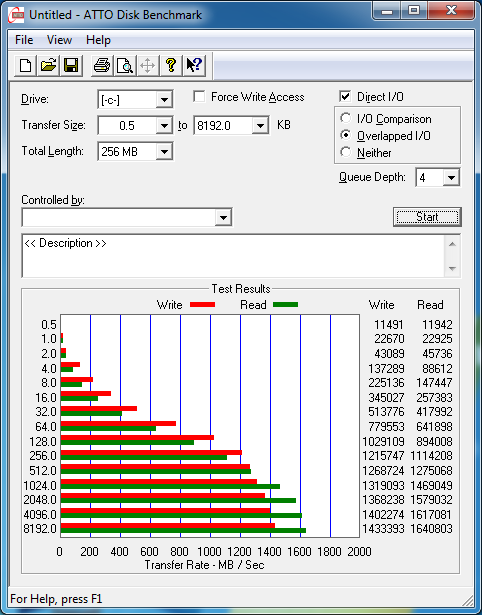
Task: Click the green Read legend swatch
Action: pos(286,305)
